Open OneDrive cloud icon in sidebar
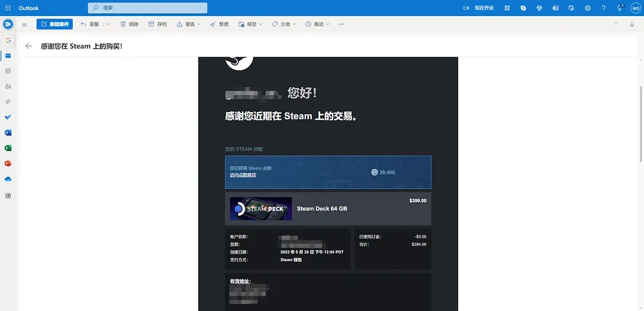This screenshot has width=644, height=311. [x=8, y=179]
